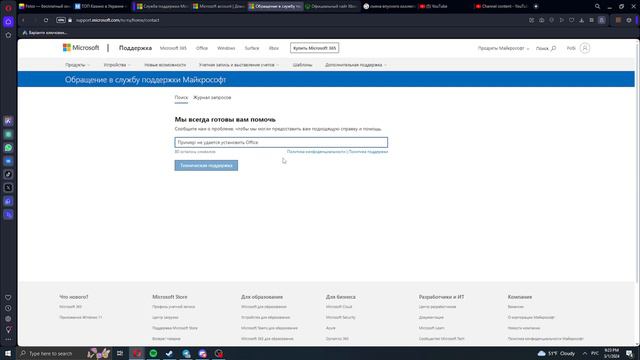The height and width of the screenshot is (360, 640).
Task: Click the page vertical scrollbar
Action: click(637, 163)
